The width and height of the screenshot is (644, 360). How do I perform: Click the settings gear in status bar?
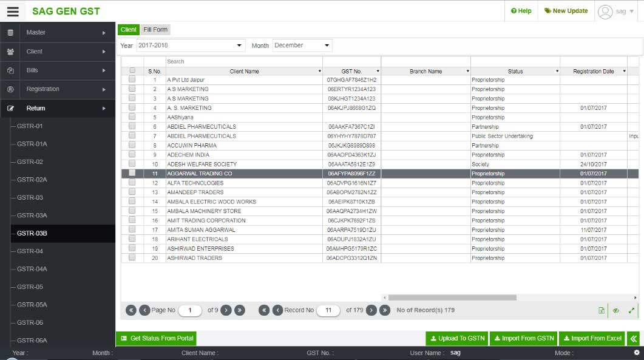click(636, 353)
